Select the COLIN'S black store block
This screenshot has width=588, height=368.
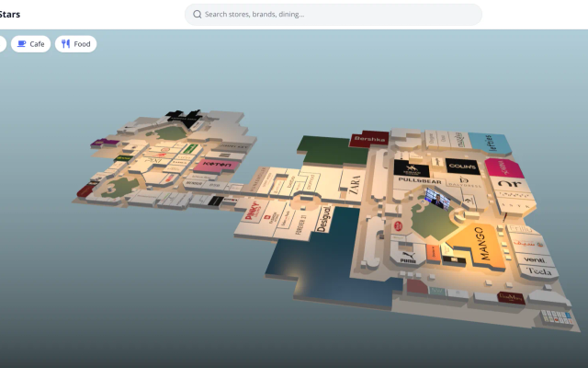pyautogui.click(x=462, y=166)
